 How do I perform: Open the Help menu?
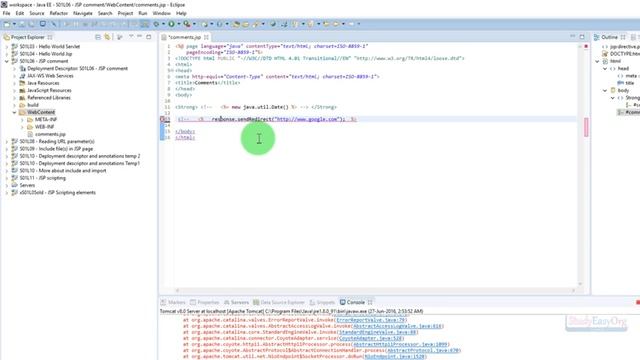point(181,13)
